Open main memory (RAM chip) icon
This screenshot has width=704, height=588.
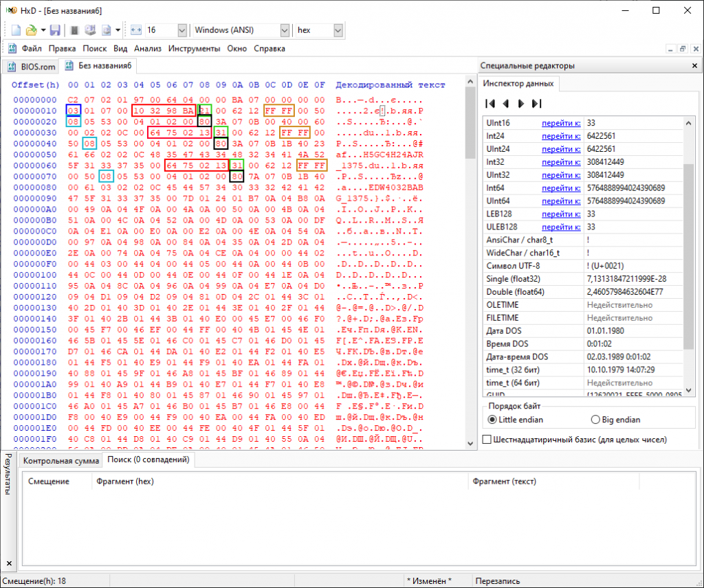tap(74, 30)
